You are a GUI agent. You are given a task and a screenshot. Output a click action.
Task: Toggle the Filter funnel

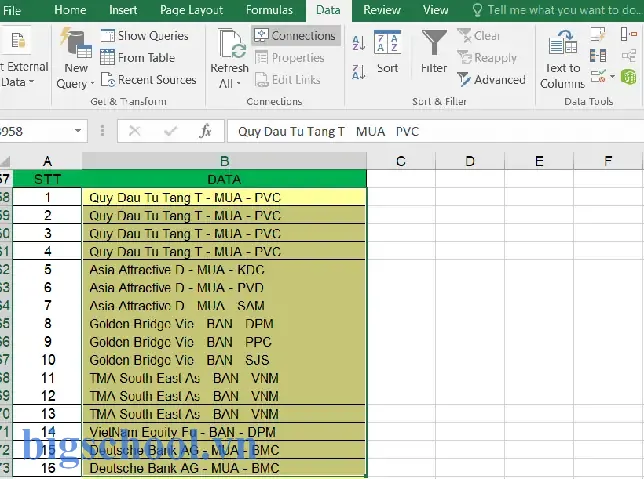(x=434, y=51)
